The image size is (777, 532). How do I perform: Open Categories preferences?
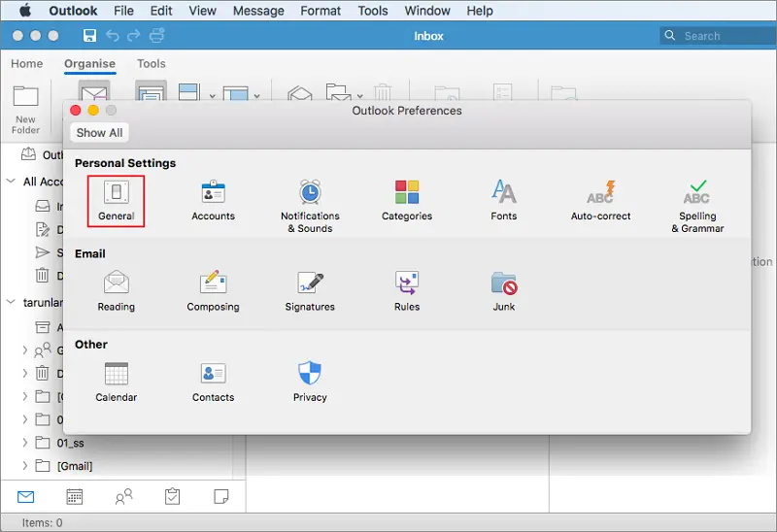click(x=407, y=201)
